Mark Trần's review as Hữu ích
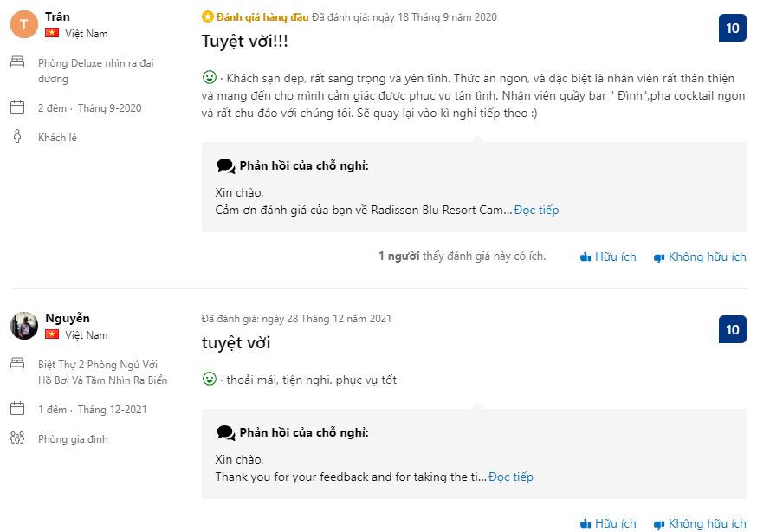The height and width of the screenshot is (532, 757). [x=608, y=256]
